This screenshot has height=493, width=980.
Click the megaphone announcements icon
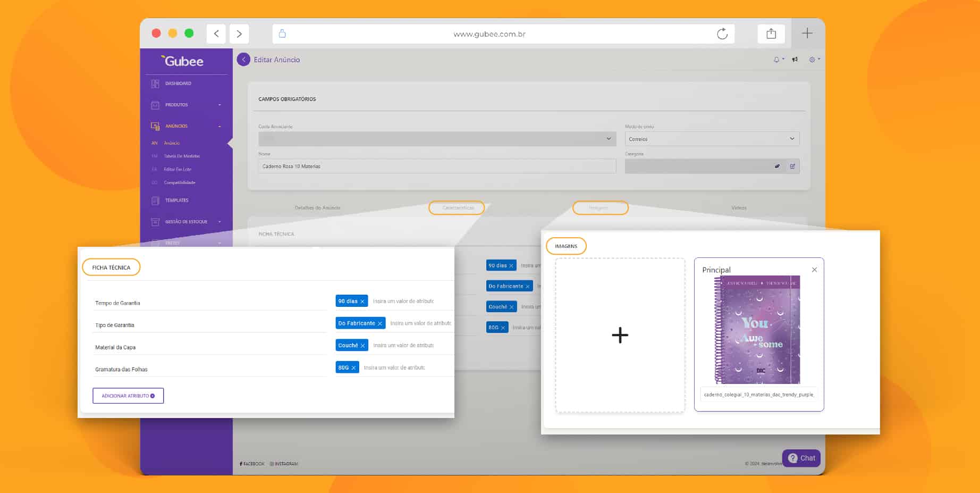pos(795,60)
